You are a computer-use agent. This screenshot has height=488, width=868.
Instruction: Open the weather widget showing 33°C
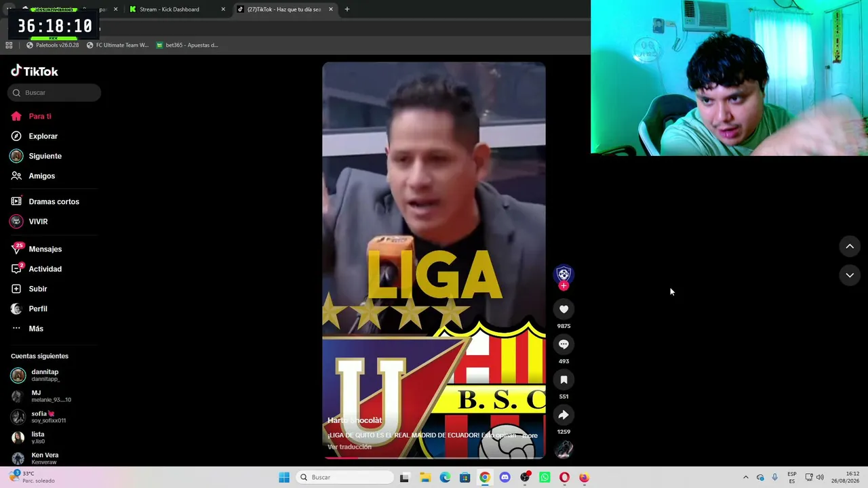pos(33,477)
